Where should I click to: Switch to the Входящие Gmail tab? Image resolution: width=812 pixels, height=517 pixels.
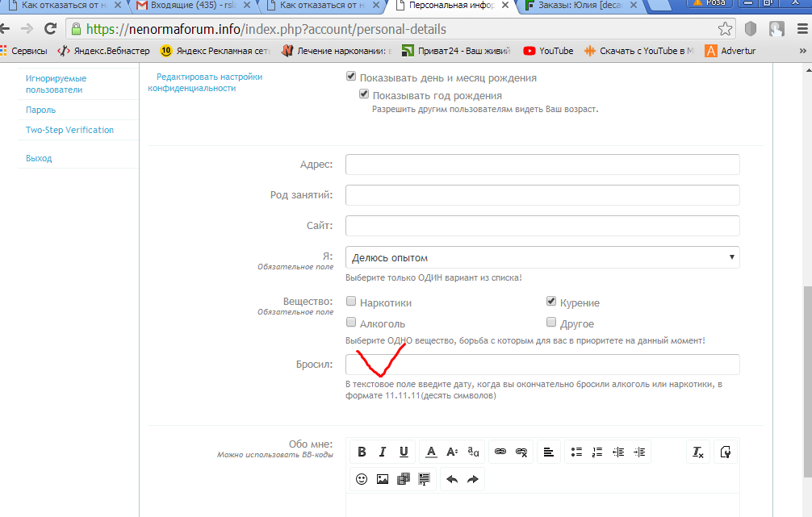[x=194, y=6]
